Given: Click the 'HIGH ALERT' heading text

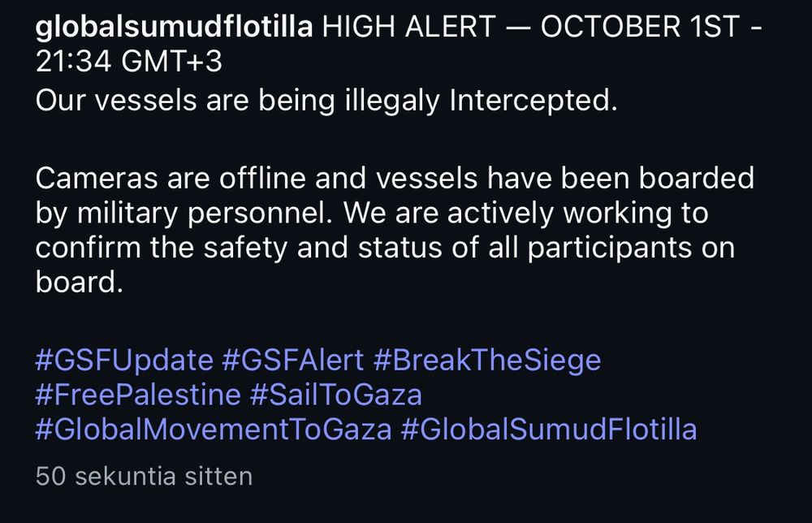Looking at the screenshot, I should [408, 28].
